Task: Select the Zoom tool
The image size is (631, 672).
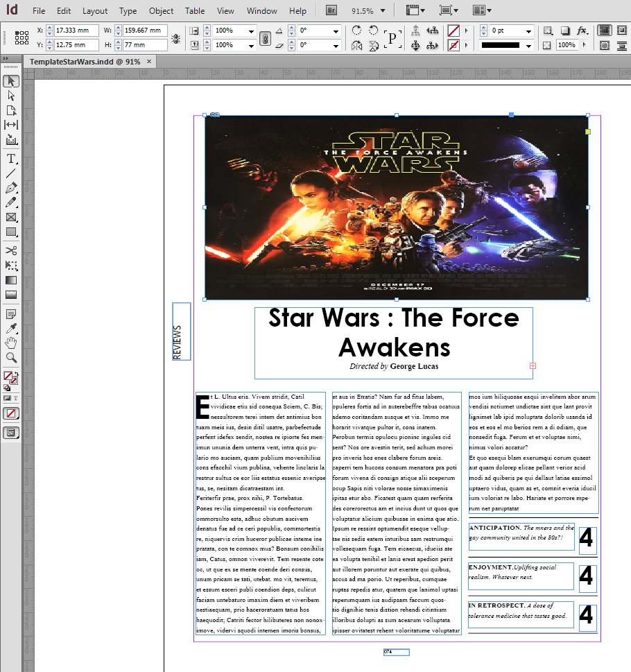Action: coord(11,357)
